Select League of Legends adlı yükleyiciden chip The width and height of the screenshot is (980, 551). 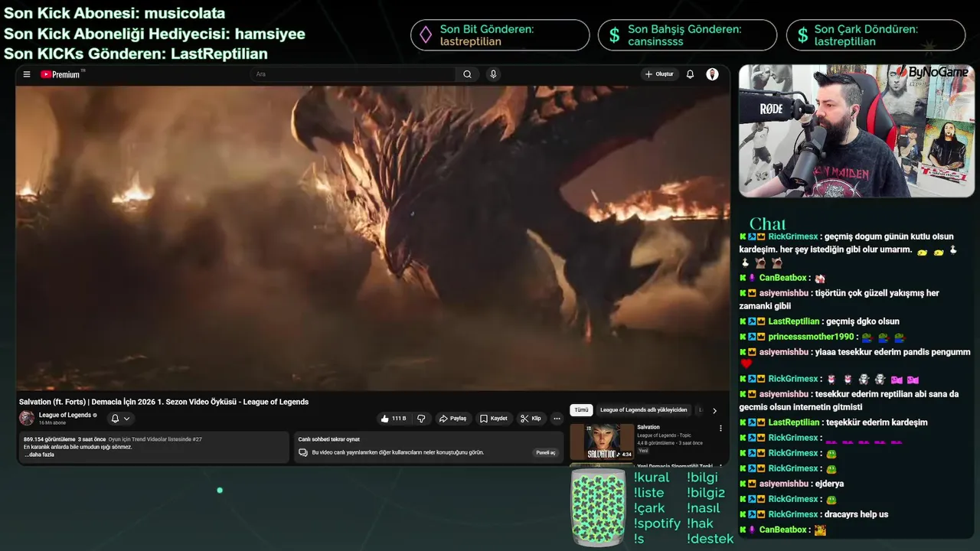pos(643,410)
